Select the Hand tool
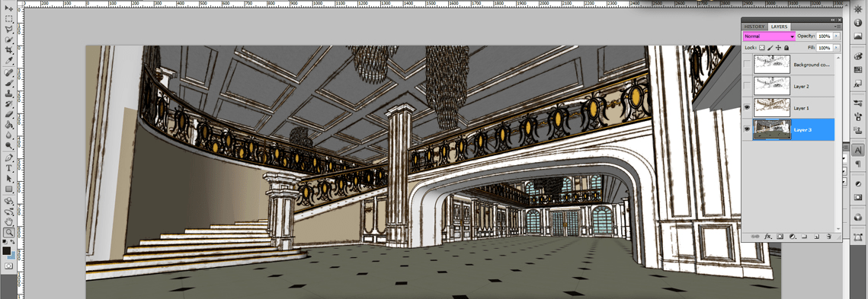The width and height of the screenshot is (868, 299). (9, 222)
